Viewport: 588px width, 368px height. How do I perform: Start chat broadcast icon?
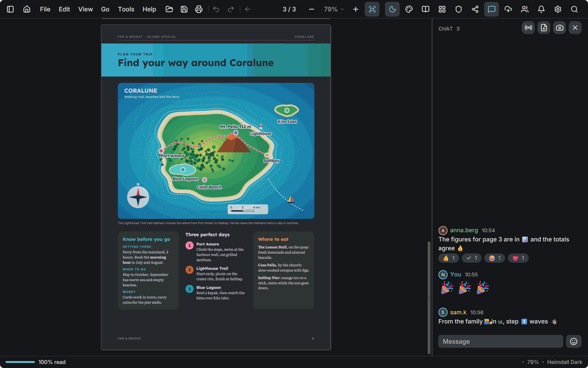[528, 28]
